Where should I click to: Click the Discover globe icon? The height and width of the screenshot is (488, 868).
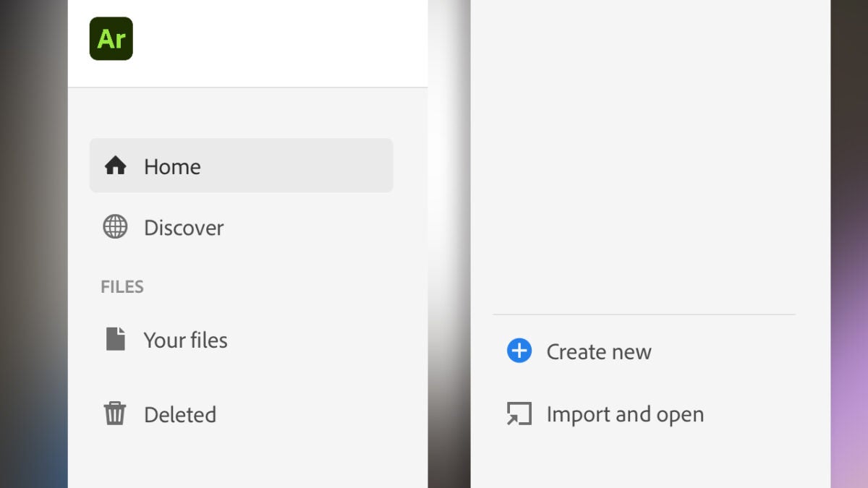point(115,227)
